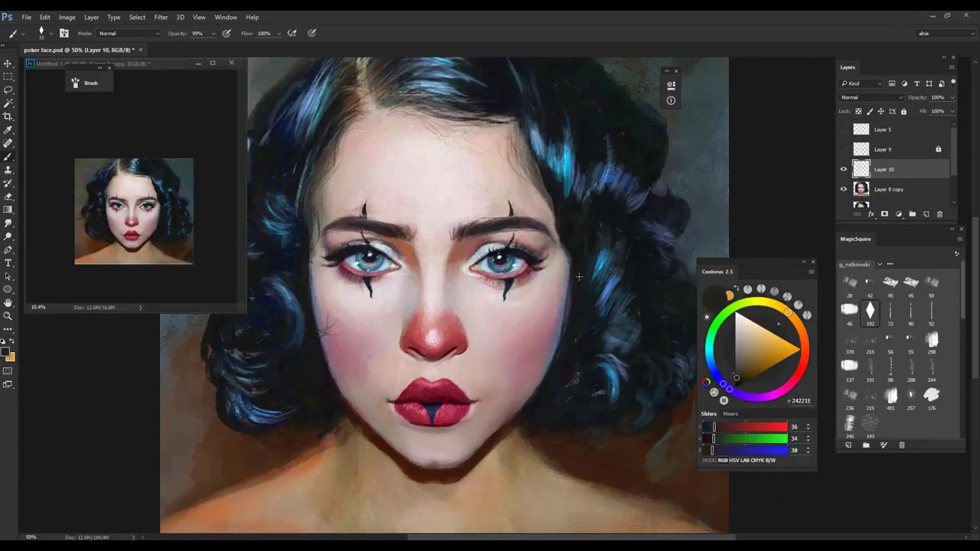Select the Pen tool
This screenshot has height=551, width=980.
coord(8,249)
